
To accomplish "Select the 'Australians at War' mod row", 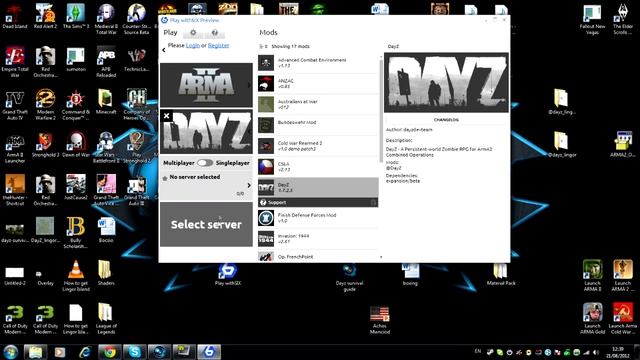I will [x=318, y=104].
